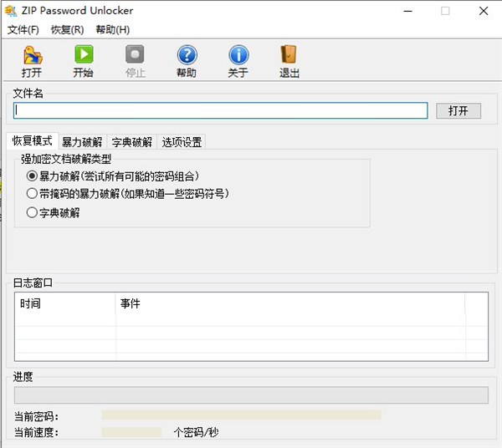Exit the app using 退出 door icon
This screenshot has height=448, width=502.
[x=289, y=54]
